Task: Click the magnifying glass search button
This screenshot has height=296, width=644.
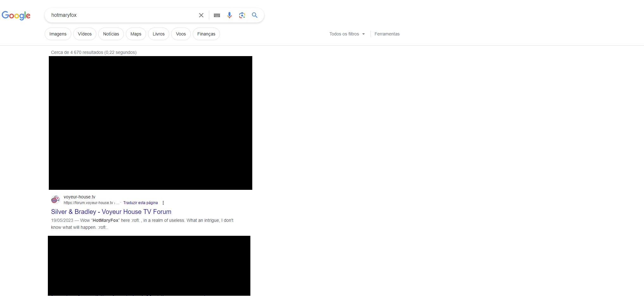Action: coord(255,15)
